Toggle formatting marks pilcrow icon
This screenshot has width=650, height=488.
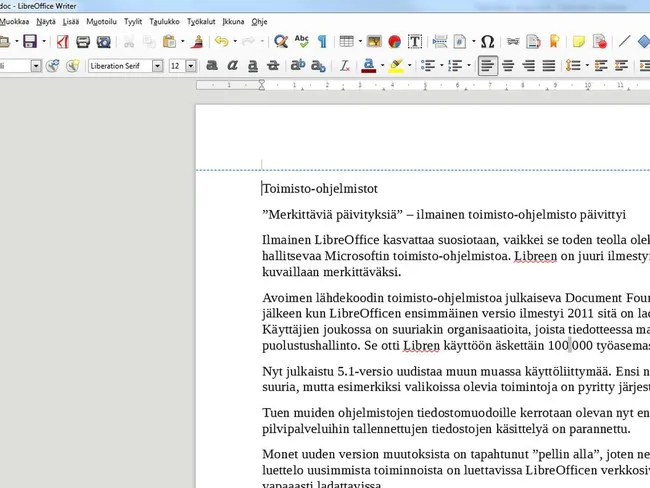point(322,41)
